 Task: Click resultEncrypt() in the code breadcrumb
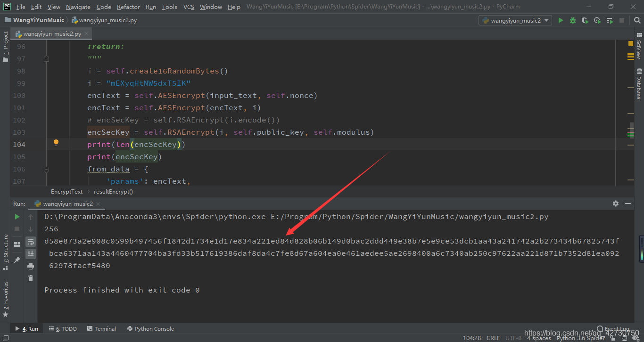[114, 192]
